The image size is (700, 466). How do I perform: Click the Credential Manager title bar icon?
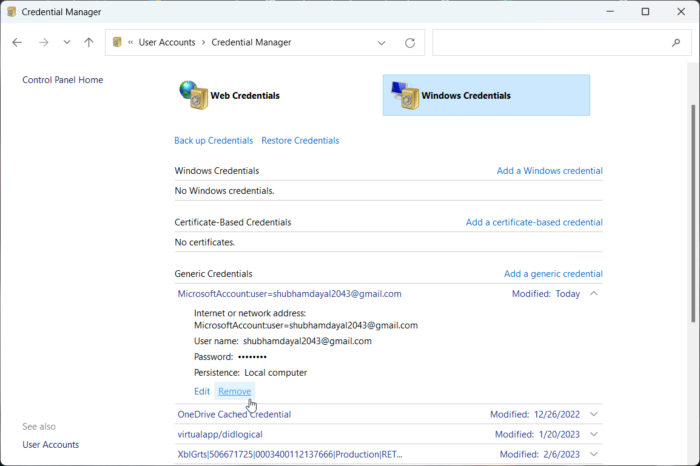[x=12, y=12]
